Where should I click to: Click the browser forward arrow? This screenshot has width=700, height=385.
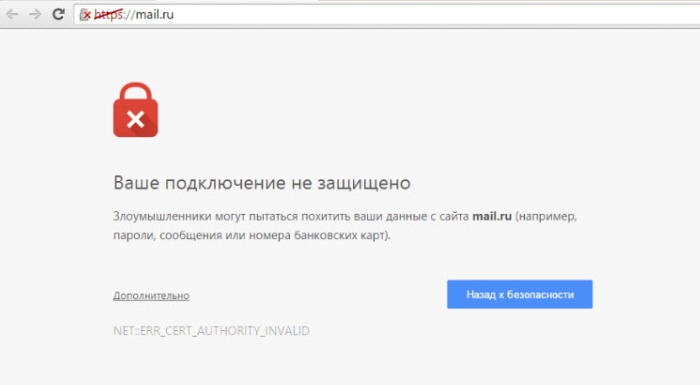[x=35, y=14]
